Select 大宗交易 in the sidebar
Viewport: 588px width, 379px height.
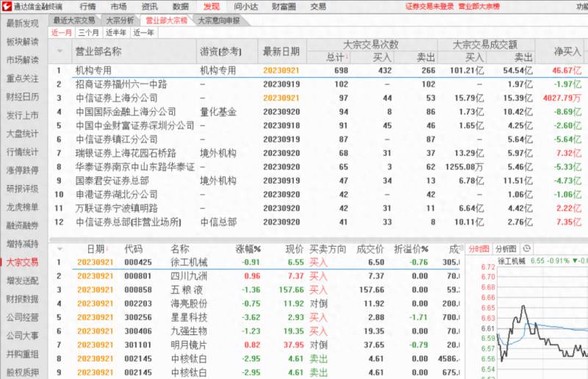tap(23, 262)
